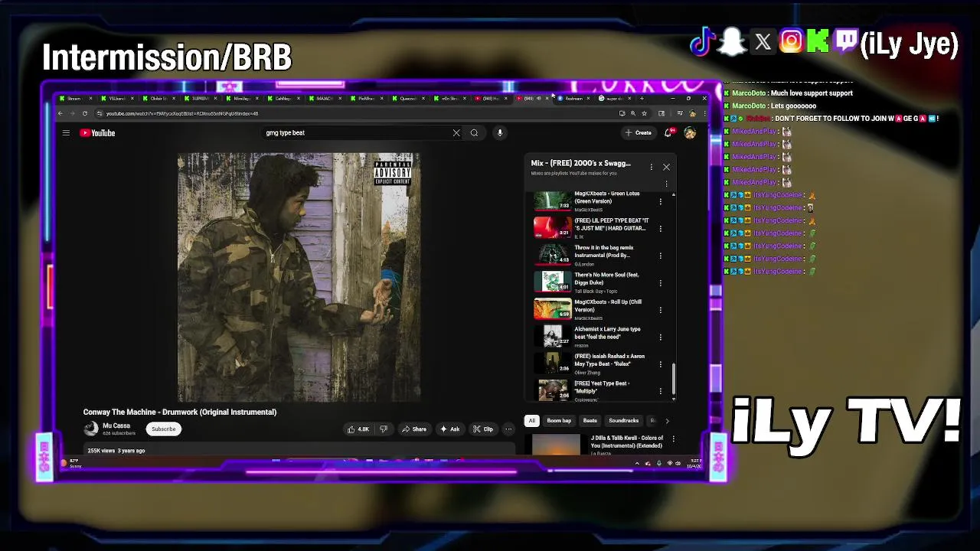
Task: Create a Clip of the video
Action: tap(483, 429)
